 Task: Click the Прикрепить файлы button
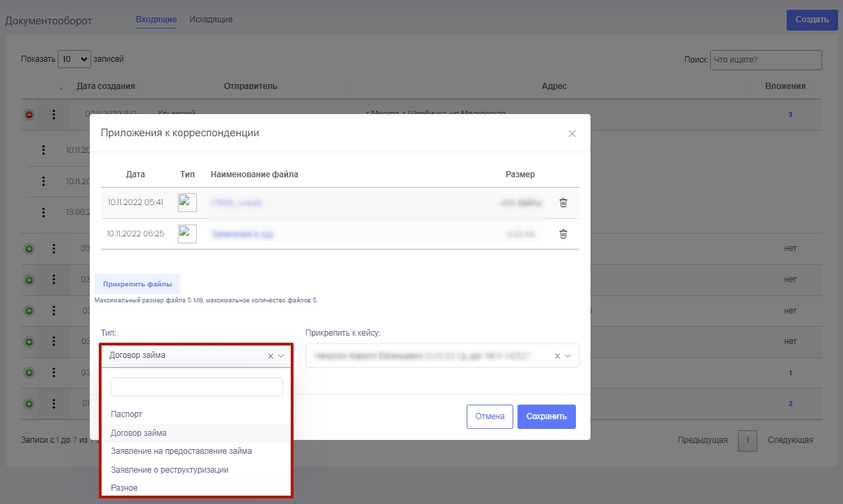click(138, 284)
